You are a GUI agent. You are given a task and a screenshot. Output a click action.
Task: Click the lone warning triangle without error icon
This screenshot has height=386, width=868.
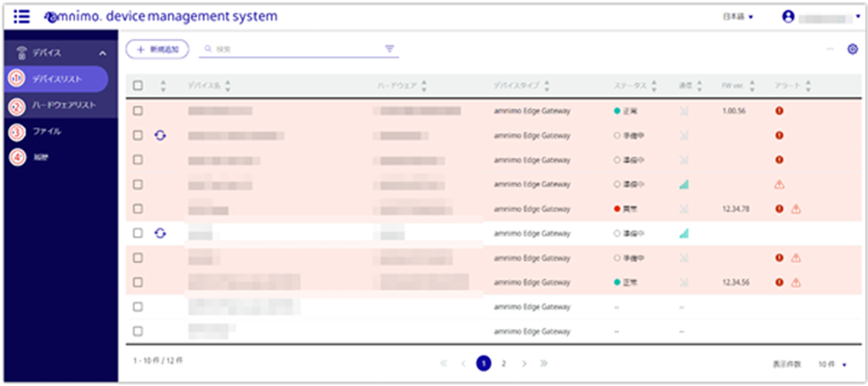(x=779, y=184)
